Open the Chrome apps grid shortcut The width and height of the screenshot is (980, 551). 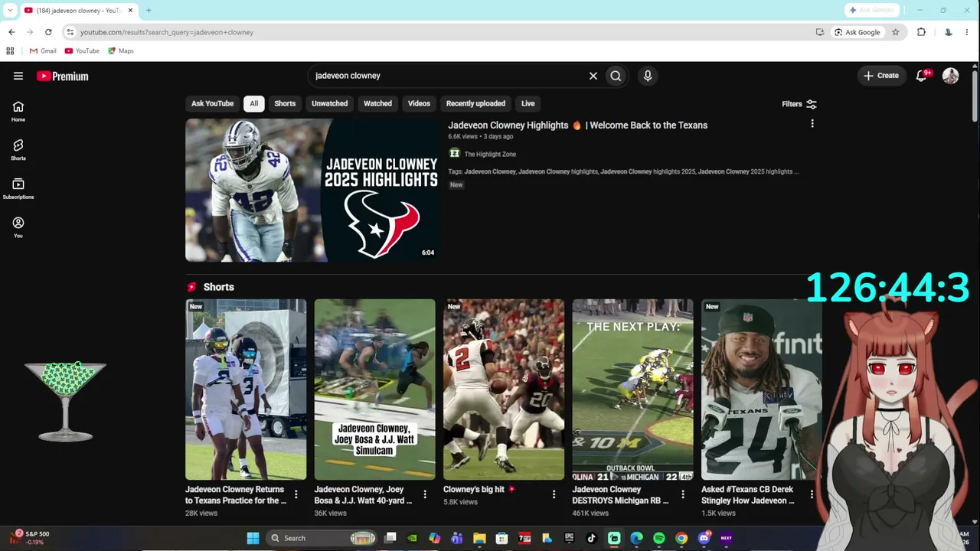[x=10, y=51]
